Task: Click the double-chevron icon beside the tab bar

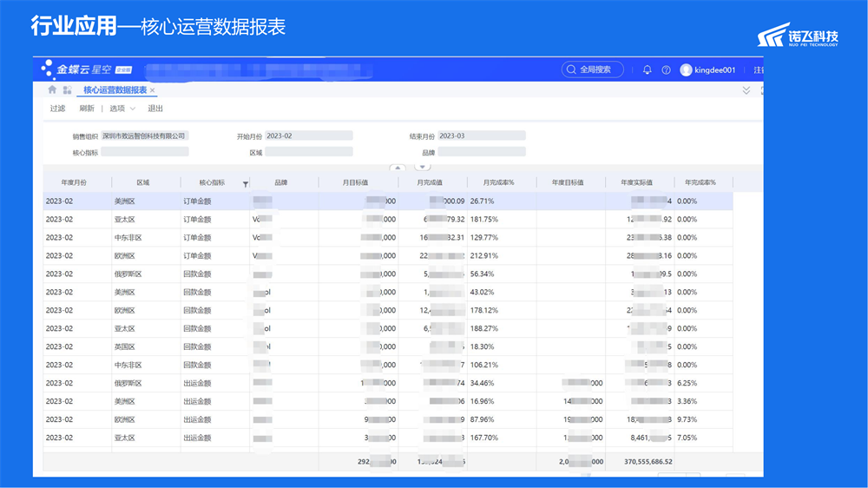Action: point(746,90)
